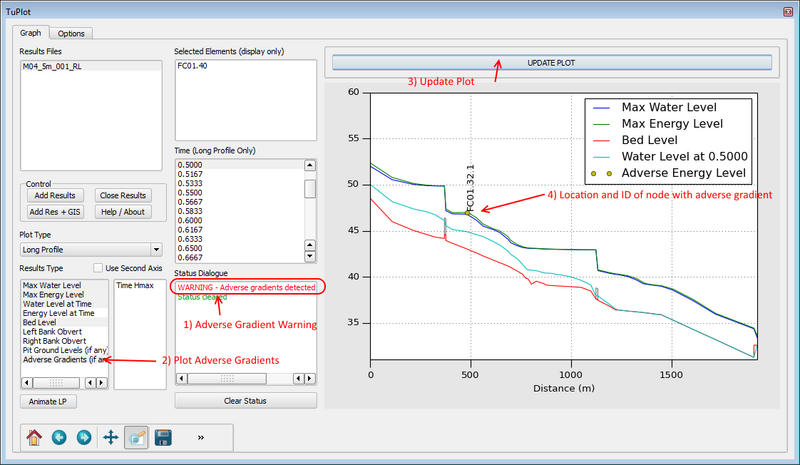This screenshot has height=465, width=800.
Task: Select the Graph tab
Action: point(30,33)
